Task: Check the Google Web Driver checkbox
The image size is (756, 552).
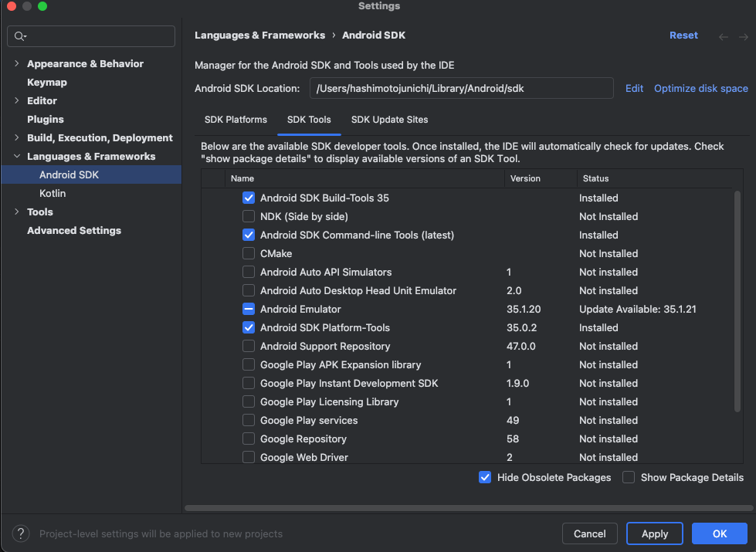Action: [249, 457]
